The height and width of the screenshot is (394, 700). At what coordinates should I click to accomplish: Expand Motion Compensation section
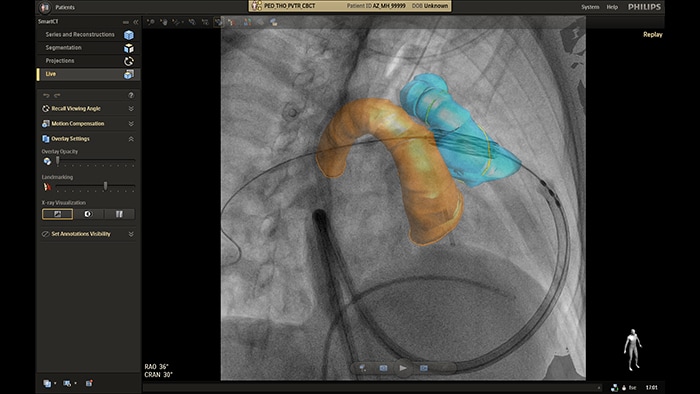point(131,124)
